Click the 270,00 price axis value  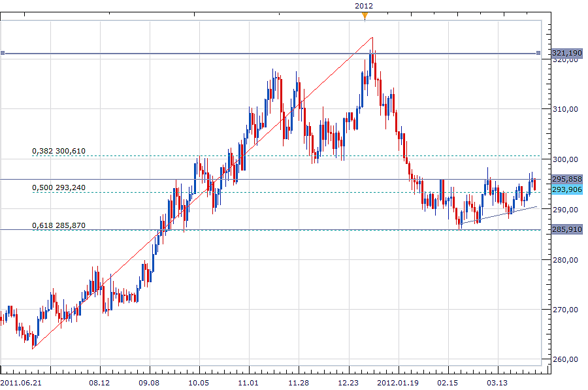(566, 310)
